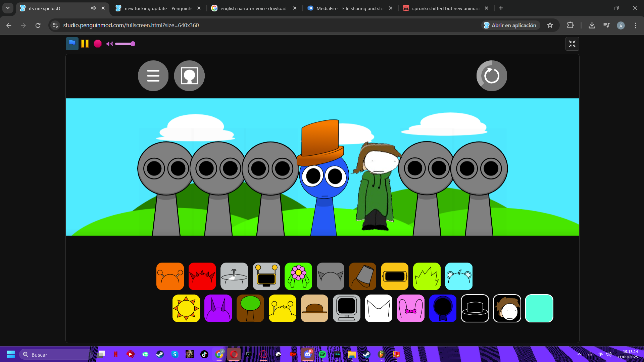The height and width of the screenshot is (362, 644).
Task: Reload the current page
Action: pyautogui.click(x=38, y=25)
